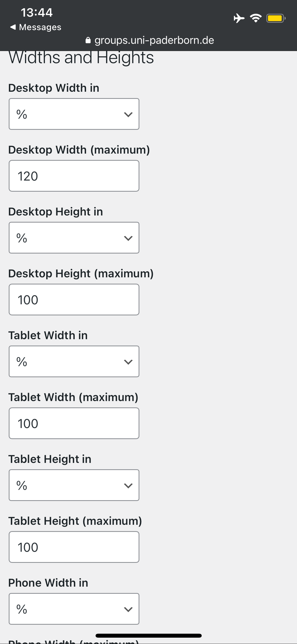The width and height of the screenshot is (297, 644).
Task: Open the Phone Width in dropdown
Action: pyautogui.click(x=74, y=609)
